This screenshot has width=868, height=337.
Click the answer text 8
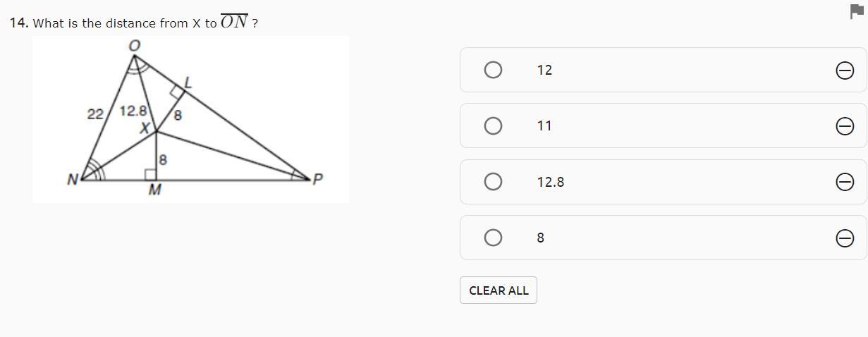(541, 238)
